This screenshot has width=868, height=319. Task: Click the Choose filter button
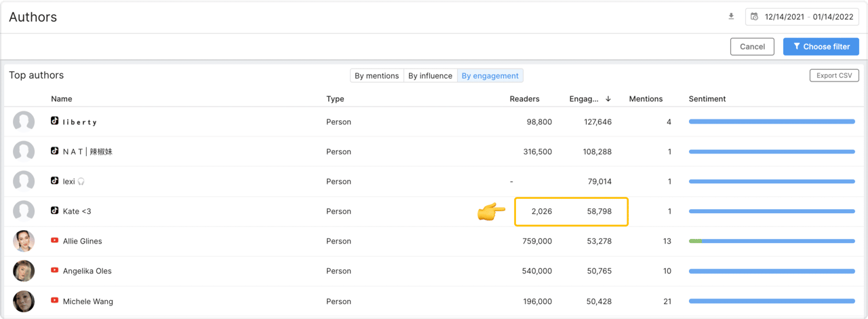pos(821,46)
